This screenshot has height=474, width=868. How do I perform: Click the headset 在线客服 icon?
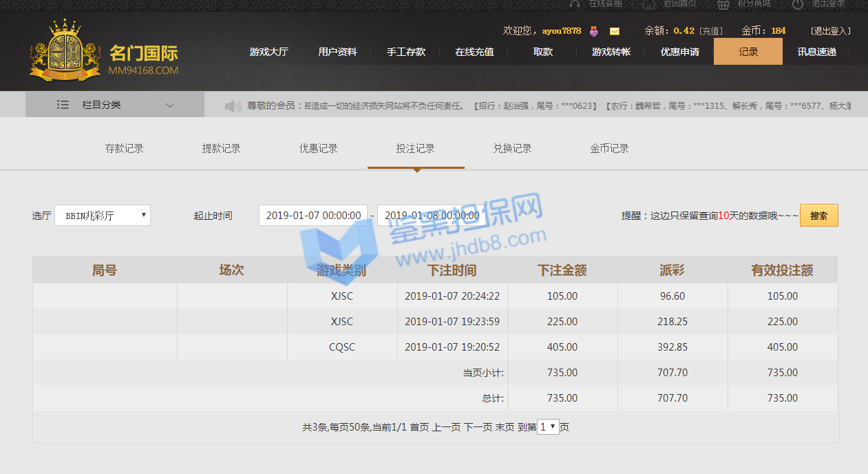coord(575,4)
